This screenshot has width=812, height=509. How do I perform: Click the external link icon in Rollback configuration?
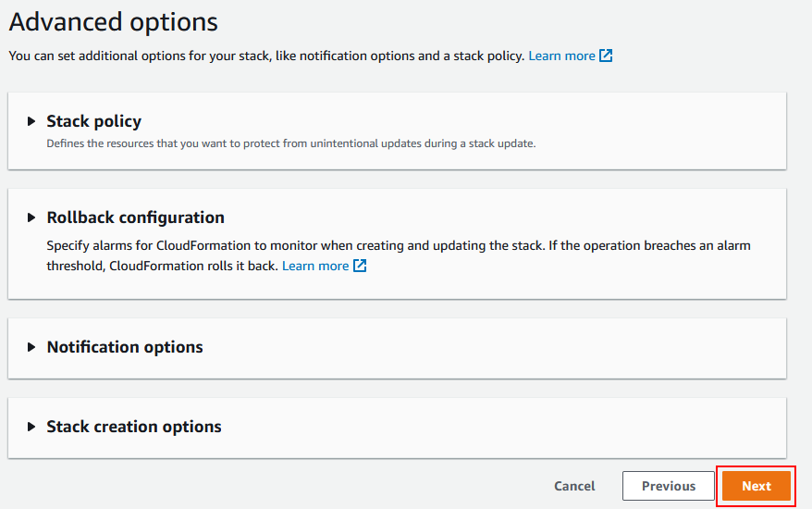point(360,266)
